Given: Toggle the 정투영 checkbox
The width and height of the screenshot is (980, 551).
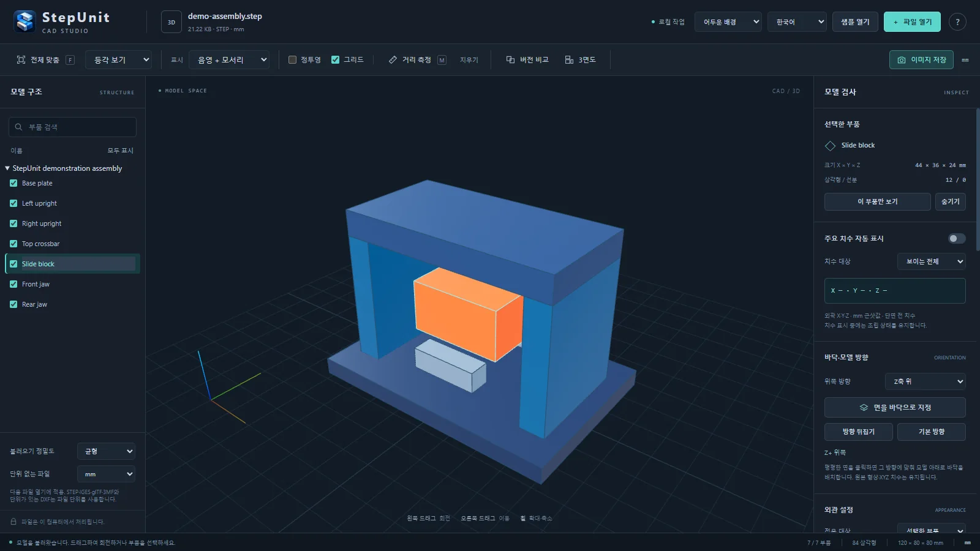Looking at the screenshot, I should pos(292,59).
